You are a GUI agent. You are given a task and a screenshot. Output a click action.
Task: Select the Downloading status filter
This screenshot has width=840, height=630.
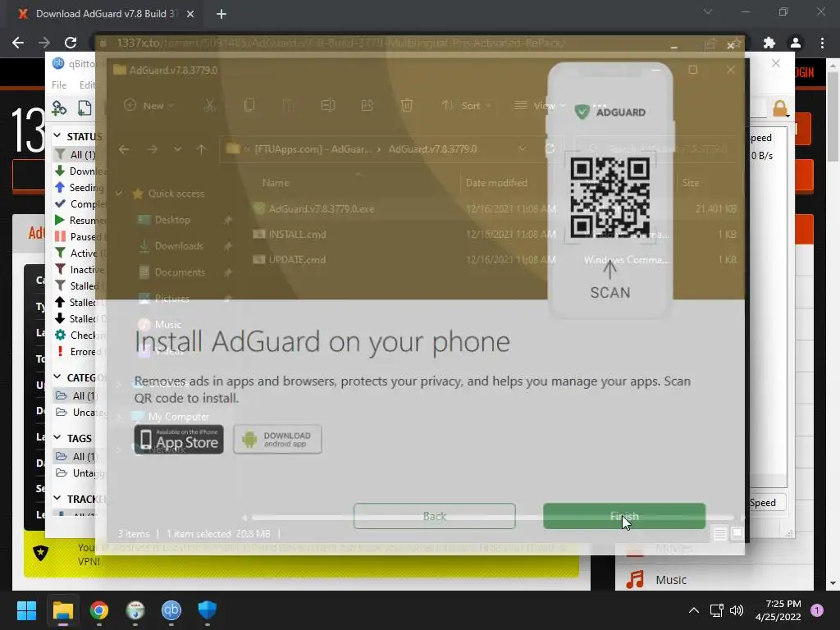[80, 171]
